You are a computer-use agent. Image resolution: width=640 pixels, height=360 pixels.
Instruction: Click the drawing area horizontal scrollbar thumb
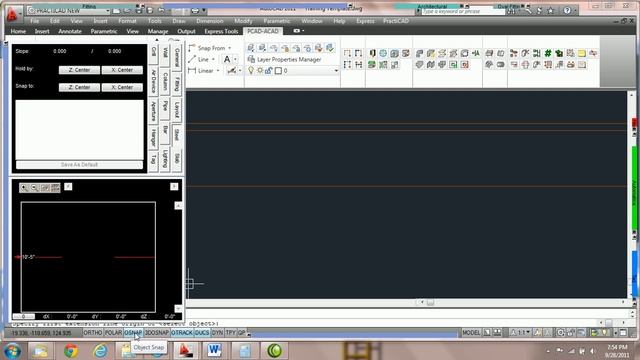(430, 302)
